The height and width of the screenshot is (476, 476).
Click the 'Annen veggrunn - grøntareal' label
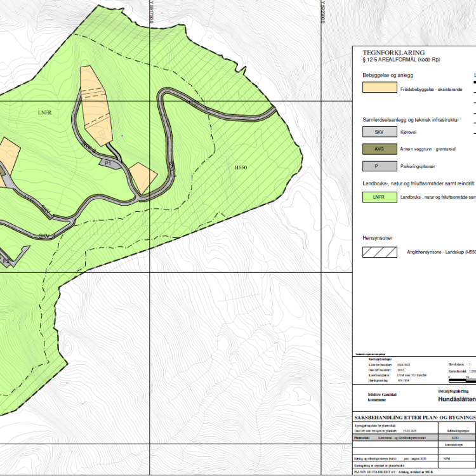428,149
